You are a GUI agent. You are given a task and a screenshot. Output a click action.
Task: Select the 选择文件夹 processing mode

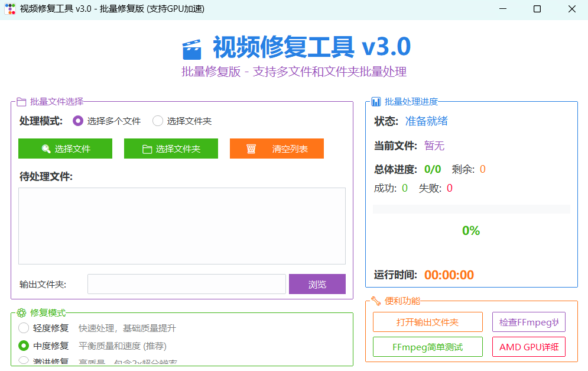point(157,121)
